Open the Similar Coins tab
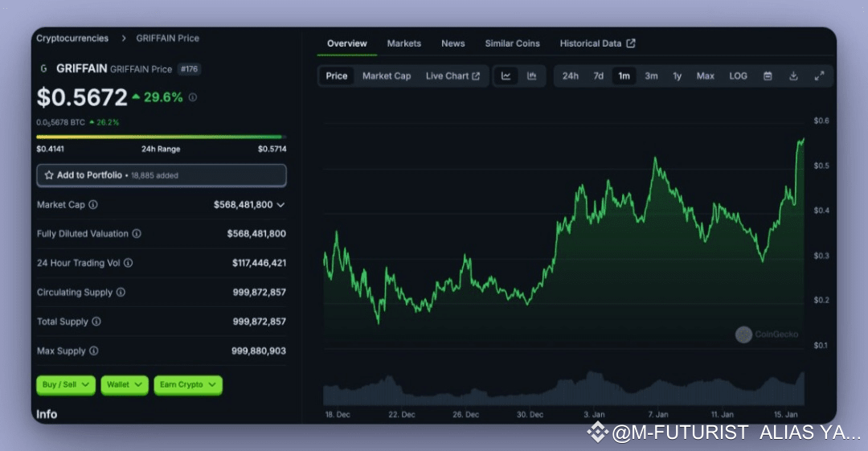This screenshot has width=868, height=451. (x=513, y=43)
